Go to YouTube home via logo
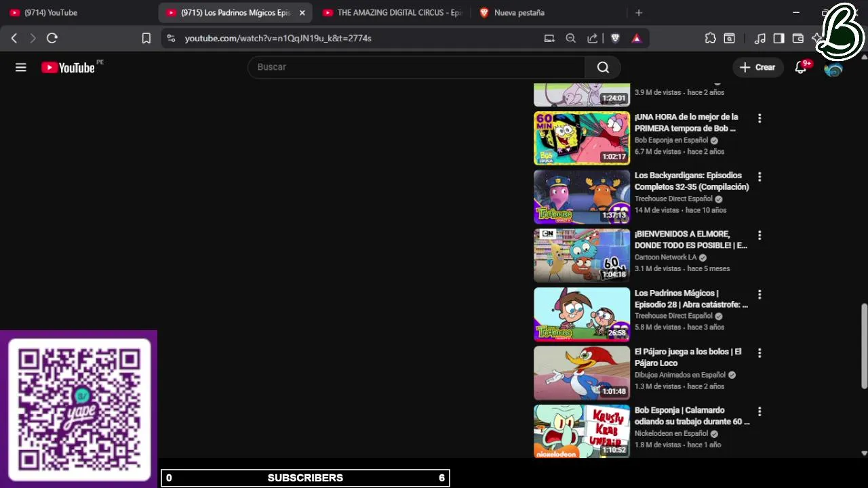The height and width of the screenshot is (488, 868). coord(68,67)
